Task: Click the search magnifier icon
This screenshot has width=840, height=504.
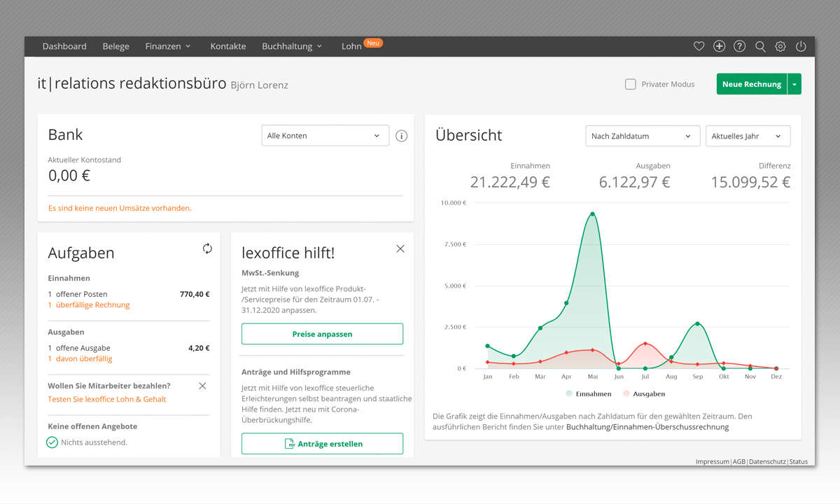Action: click(760, 46)
